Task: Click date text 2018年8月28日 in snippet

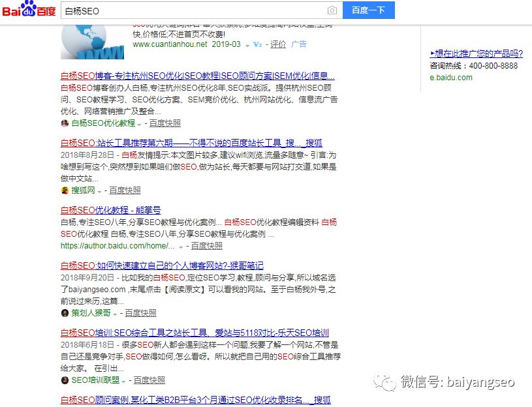Action: (x=87, y=155)
